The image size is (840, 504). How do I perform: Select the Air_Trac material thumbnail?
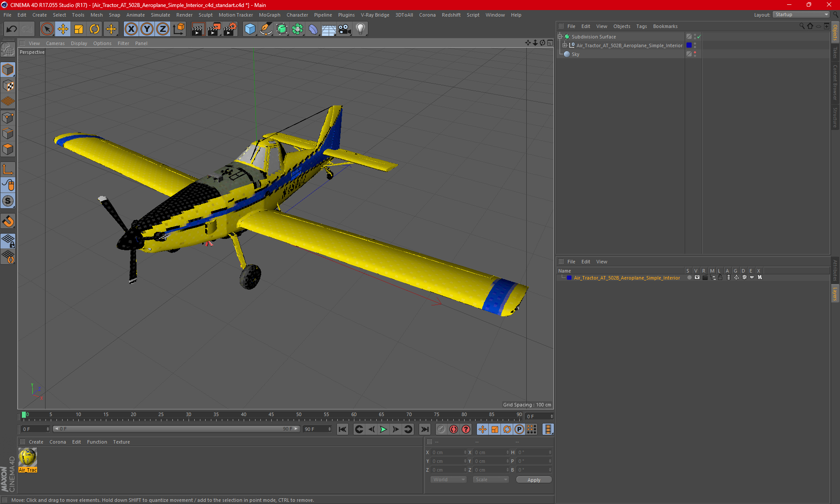click(x=28, y=460)
